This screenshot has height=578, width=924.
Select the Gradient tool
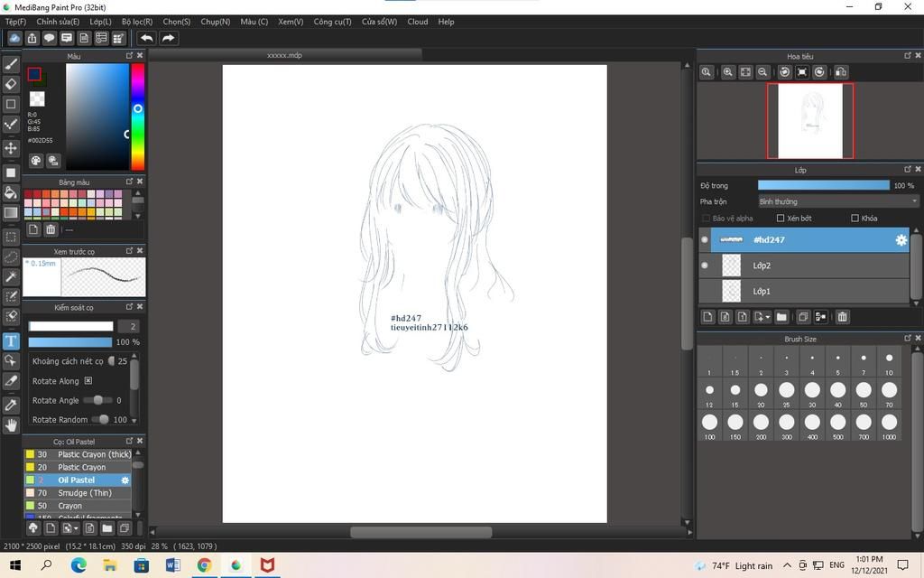pos(11,212)
